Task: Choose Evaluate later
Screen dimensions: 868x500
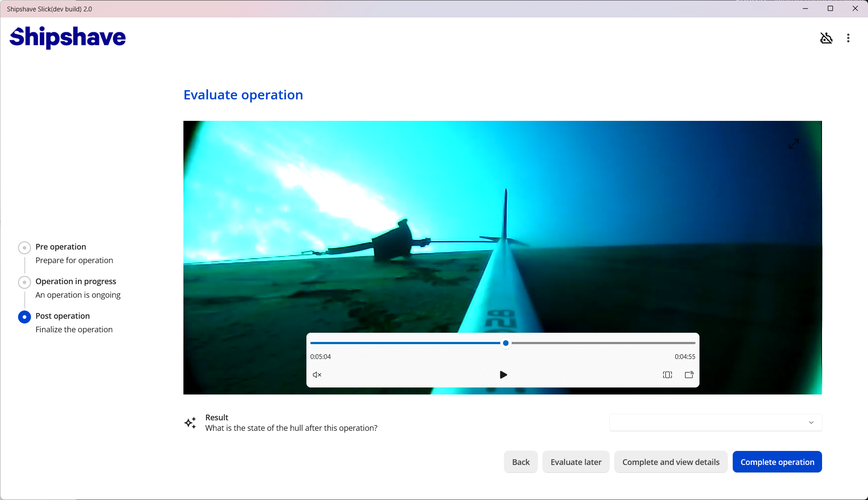Action: tap(576, 462)
